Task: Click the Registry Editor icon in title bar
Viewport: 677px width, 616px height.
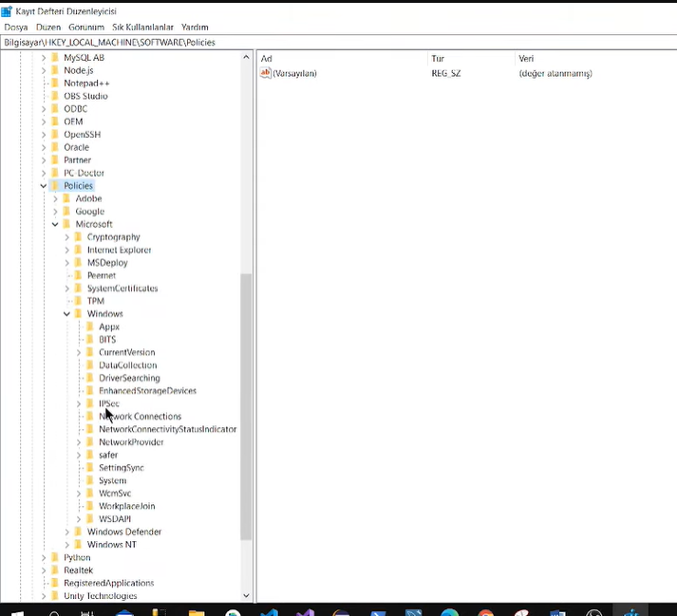Action: click(x=8, y=11)
